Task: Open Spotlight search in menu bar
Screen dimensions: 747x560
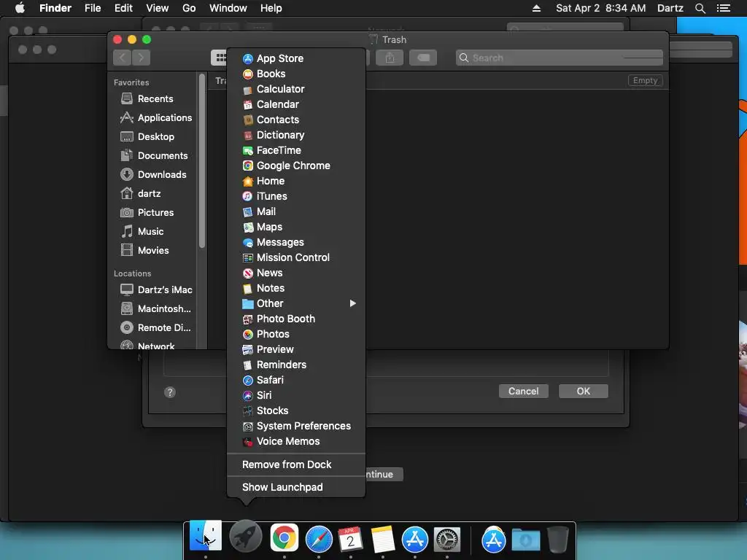Action: [700, 8]
